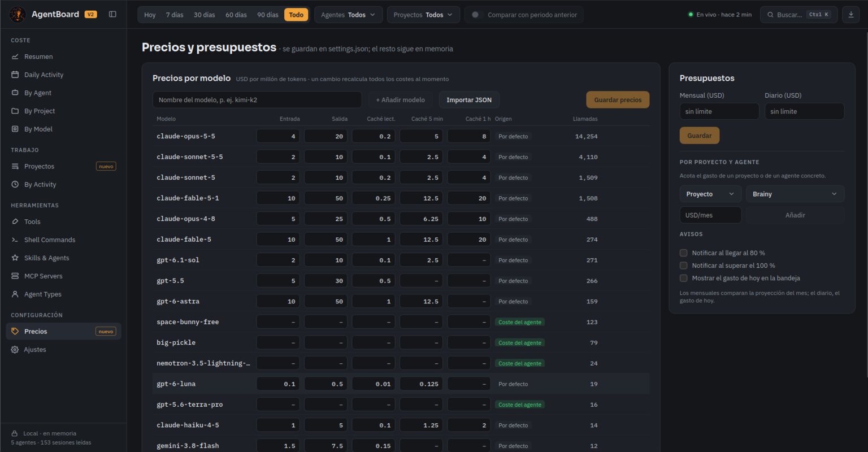The height and width of the screenshot is (452, 868).
Task: Open Tools via its wrench icon
Action: [15, 221]
